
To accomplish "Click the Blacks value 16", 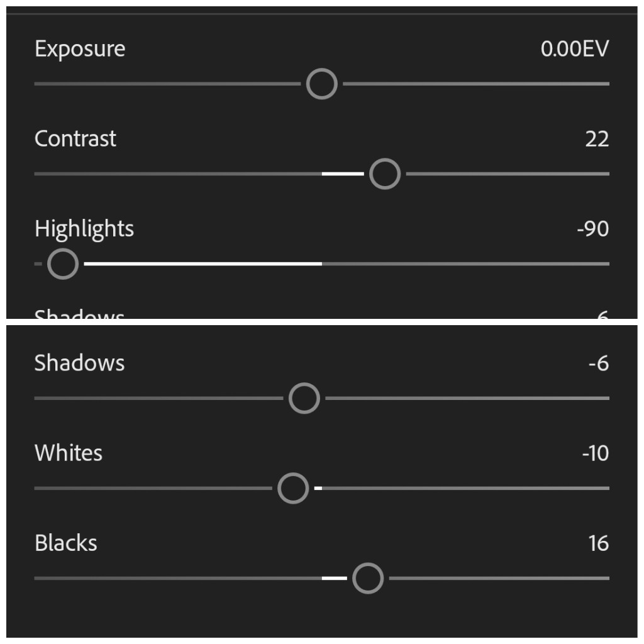I will pyautogui.click(x=599, y=543).
